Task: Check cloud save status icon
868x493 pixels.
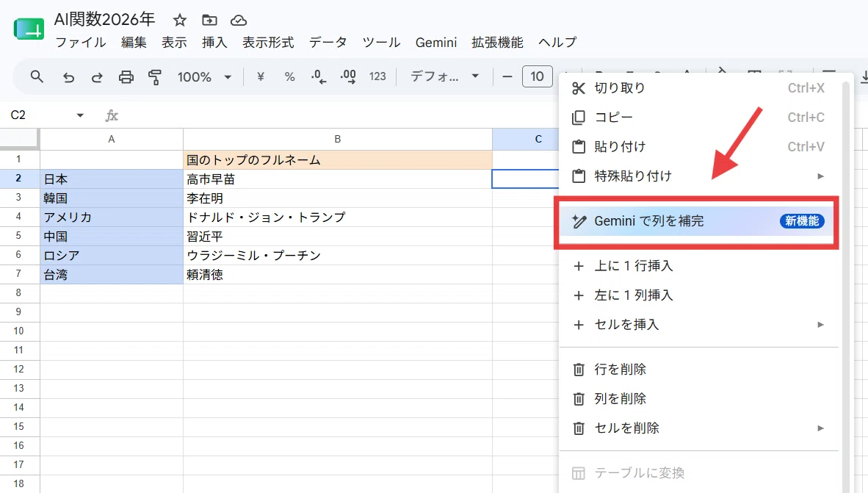Action: 239,21
